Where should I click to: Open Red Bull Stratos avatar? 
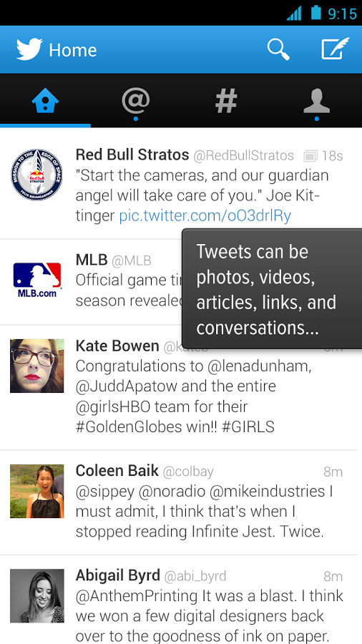[x=37, y=175]
